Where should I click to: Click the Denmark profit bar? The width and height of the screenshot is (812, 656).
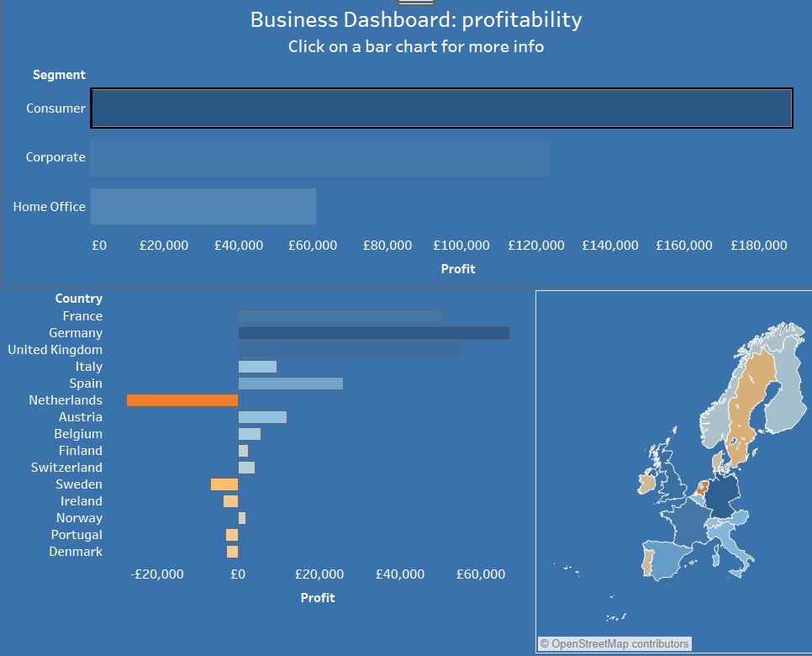point(232,551)
